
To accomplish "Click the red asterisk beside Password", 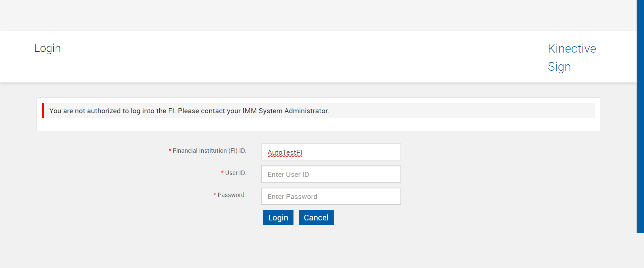I will point(215,195).
